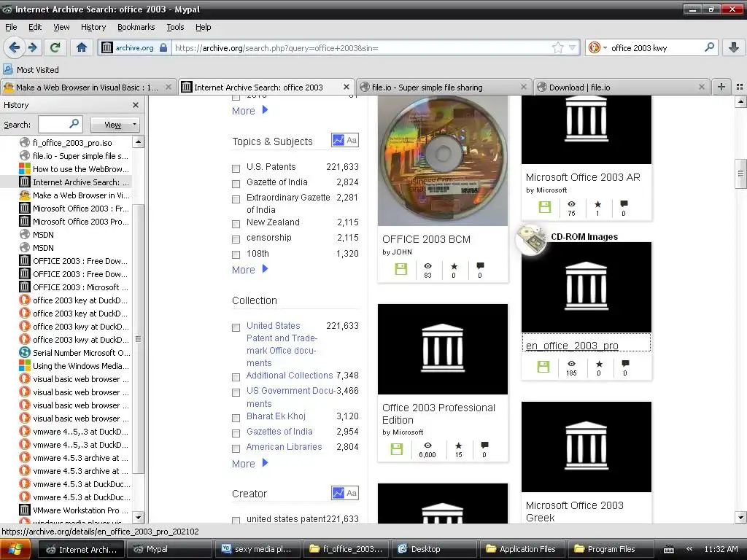Expand More under Topics & Subjects

click(x=250, y=270)
